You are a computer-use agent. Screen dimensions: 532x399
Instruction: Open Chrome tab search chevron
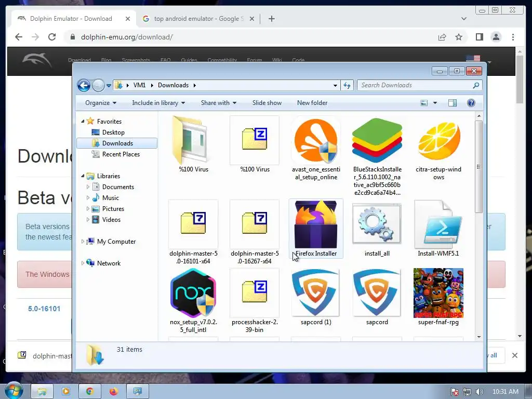(464, 19)
